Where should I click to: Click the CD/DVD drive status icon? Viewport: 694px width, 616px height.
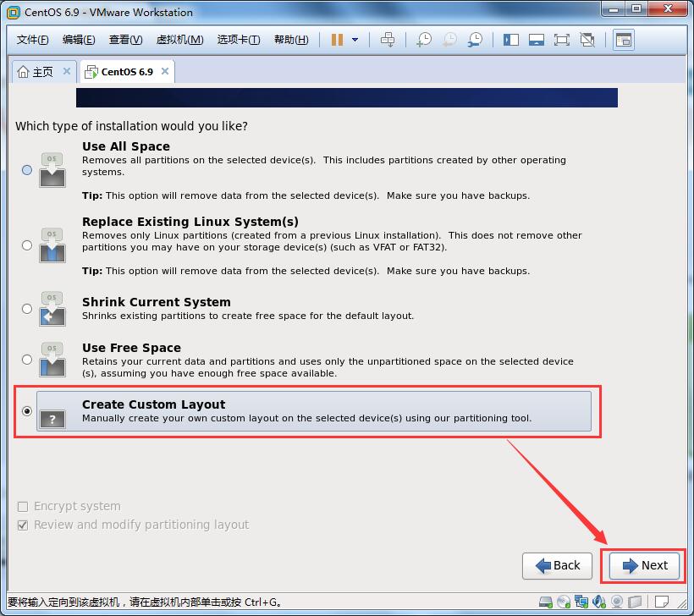tap(564, 602)
